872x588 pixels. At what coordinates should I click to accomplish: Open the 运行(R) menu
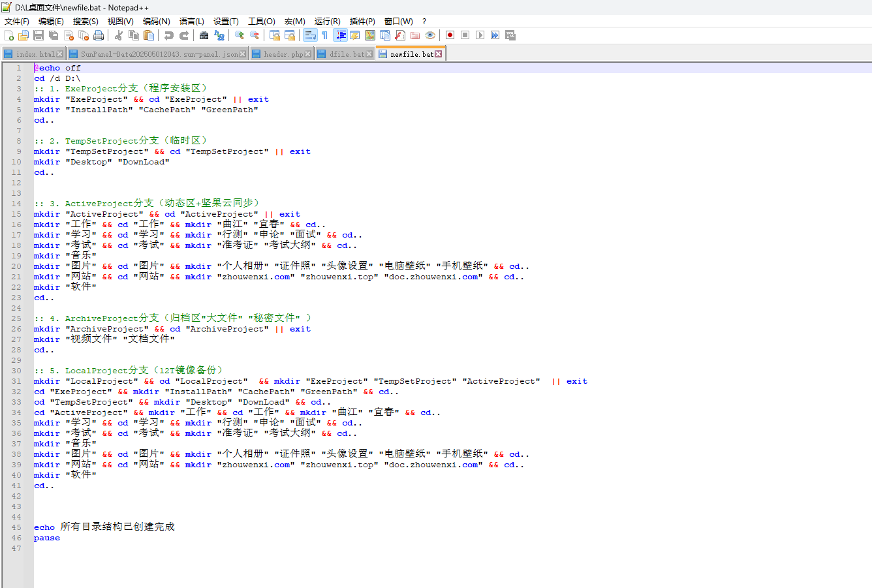pos(327,21)
